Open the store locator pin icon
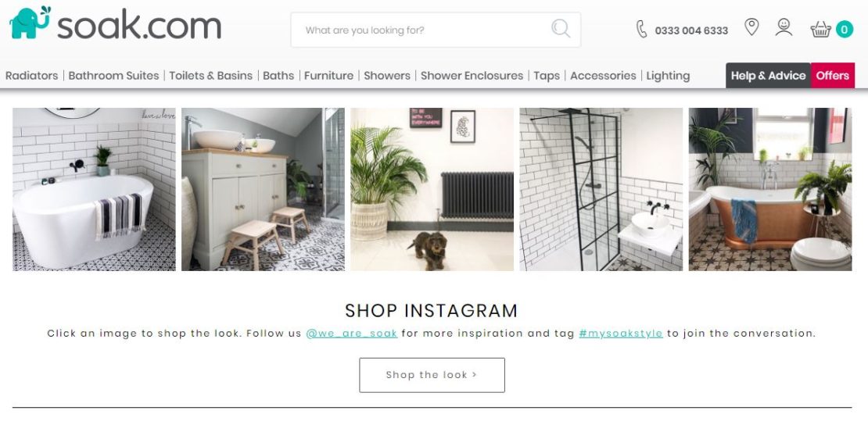 (751, 27)
